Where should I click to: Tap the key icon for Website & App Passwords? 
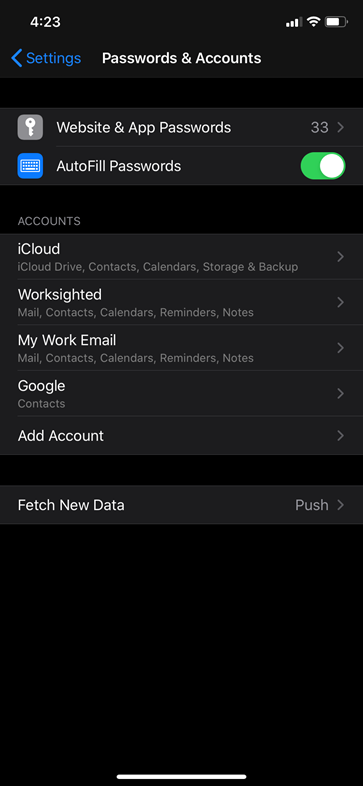[30, 127]
